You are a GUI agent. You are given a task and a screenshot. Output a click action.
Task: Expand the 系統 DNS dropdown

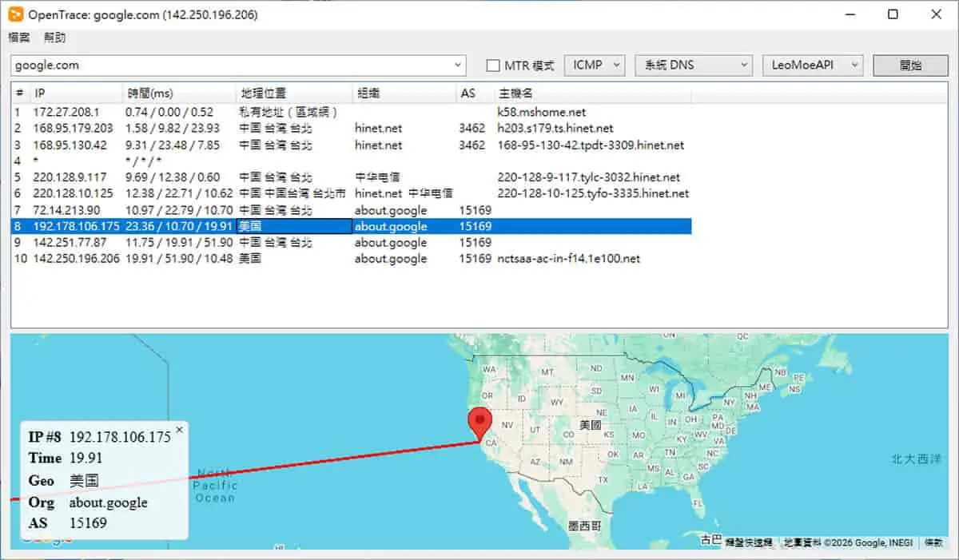coord(694,66)
